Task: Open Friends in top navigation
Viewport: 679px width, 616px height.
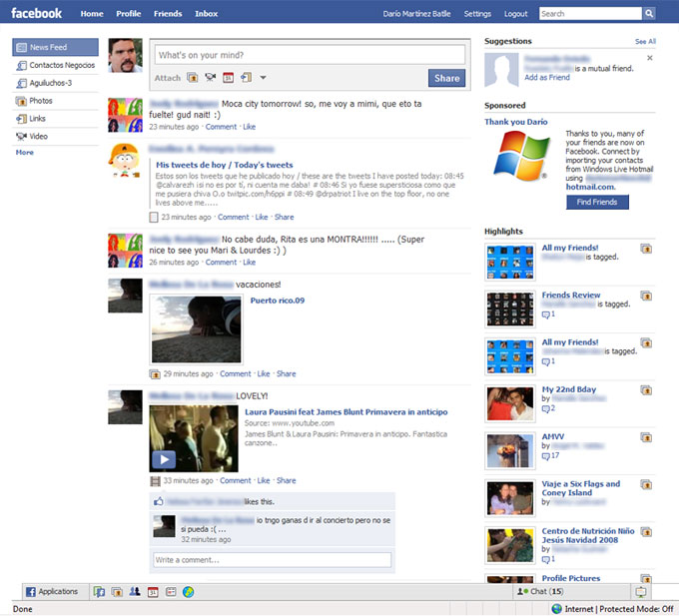Action: [x=168, y=14]
